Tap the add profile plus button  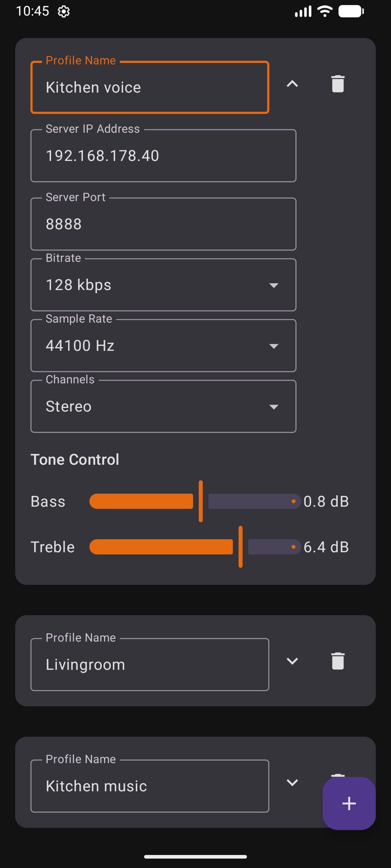click(349, 803)
